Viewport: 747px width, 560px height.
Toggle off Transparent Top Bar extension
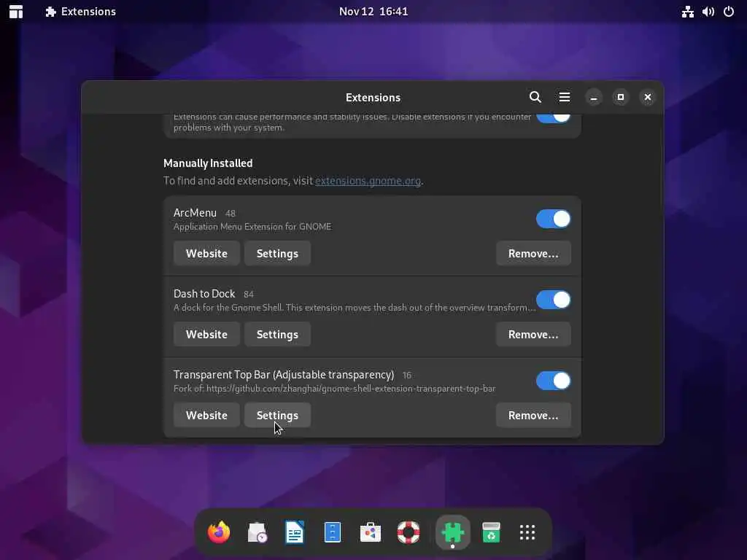pyautogui.click(x=553, y=381)
